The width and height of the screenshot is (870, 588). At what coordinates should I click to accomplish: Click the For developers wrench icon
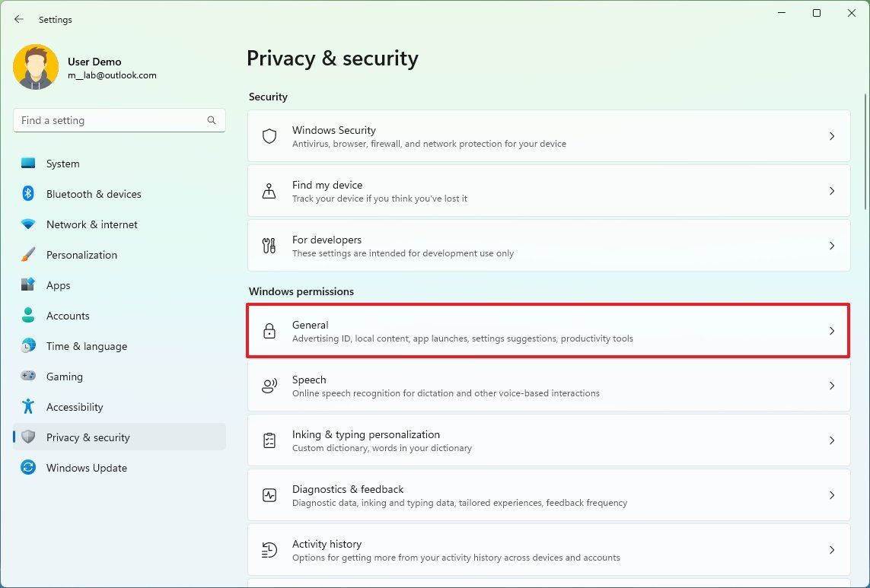pyautogui.click(x=269, y=246)
